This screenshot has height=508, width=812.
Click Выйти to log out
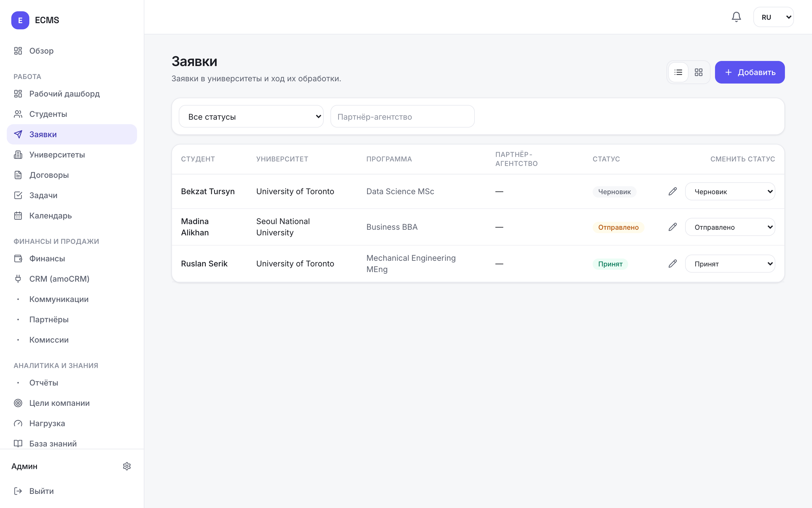72,491
